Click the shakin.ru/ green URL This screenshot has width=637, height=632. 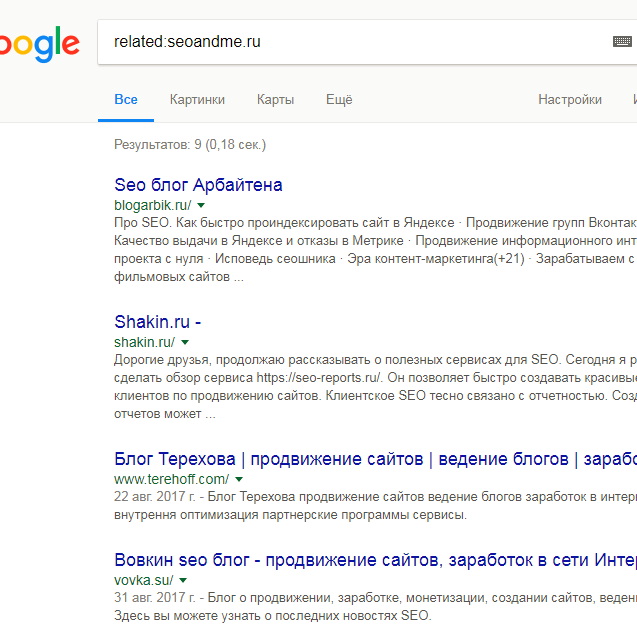(x=145, y=342)
